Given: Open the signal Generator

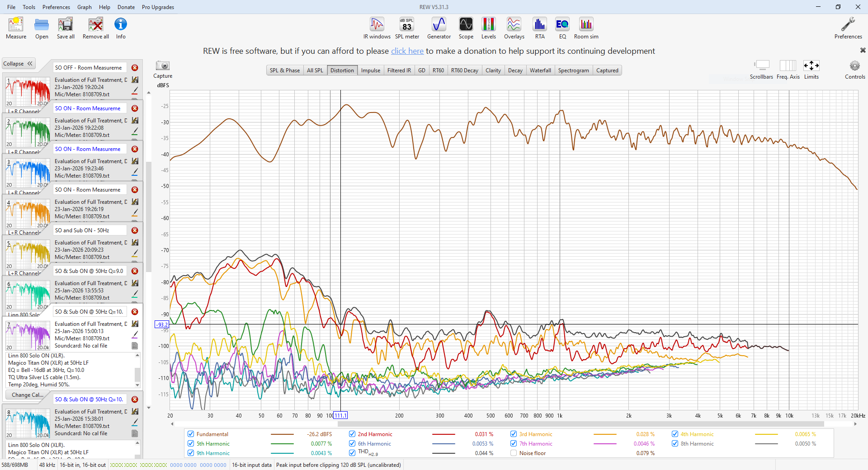Looking at the screenshot, I should [439, 28].
